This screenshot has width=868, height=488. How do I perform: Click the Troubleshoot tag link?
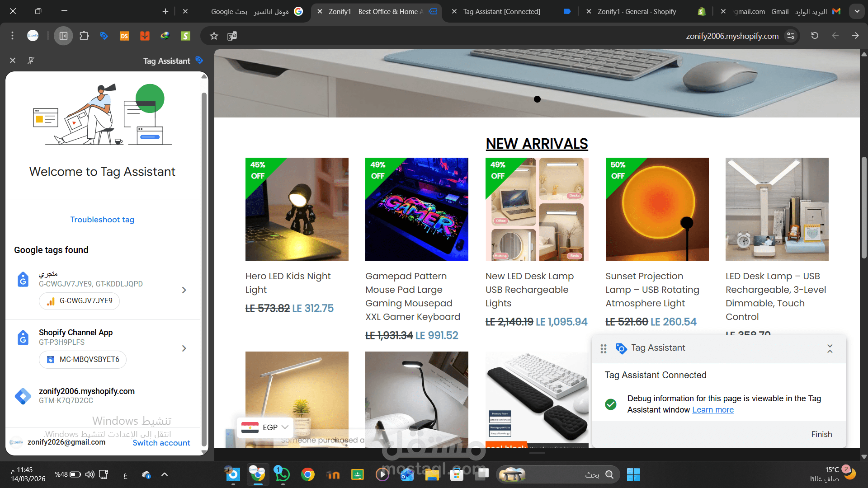pyautogui.click(x=102, y=220)
